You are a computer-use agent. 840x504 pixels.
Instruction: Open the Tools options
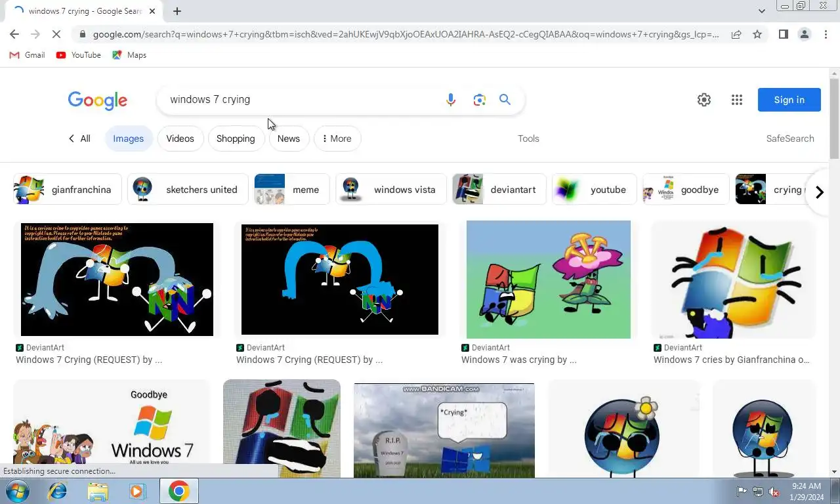(528, 138)
